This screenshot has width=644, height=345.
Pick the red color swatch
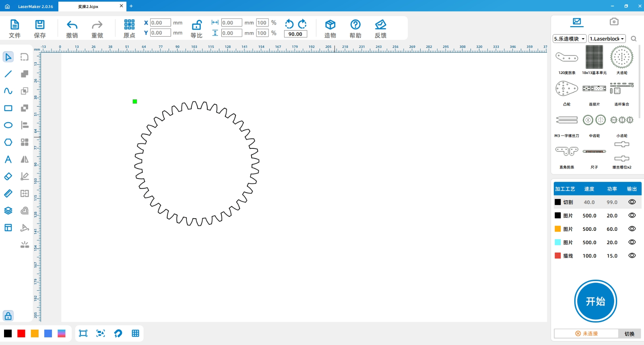(x=21, y=333)
